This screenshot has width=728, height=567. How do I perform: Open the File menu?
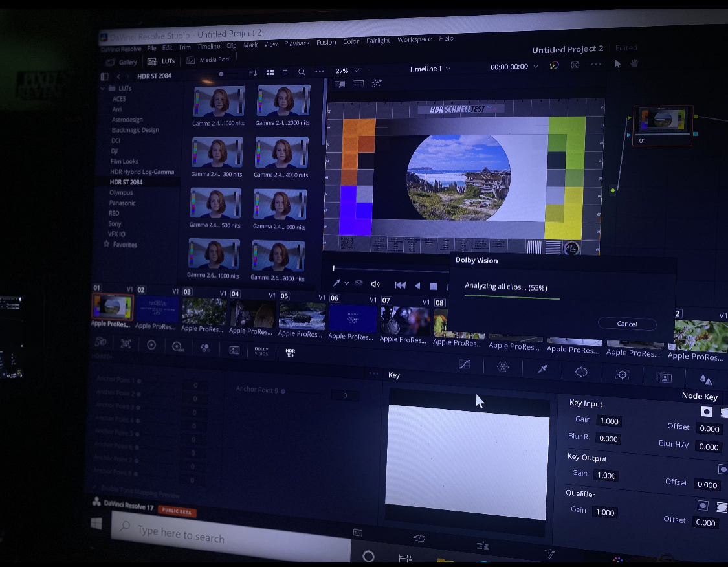151,49
